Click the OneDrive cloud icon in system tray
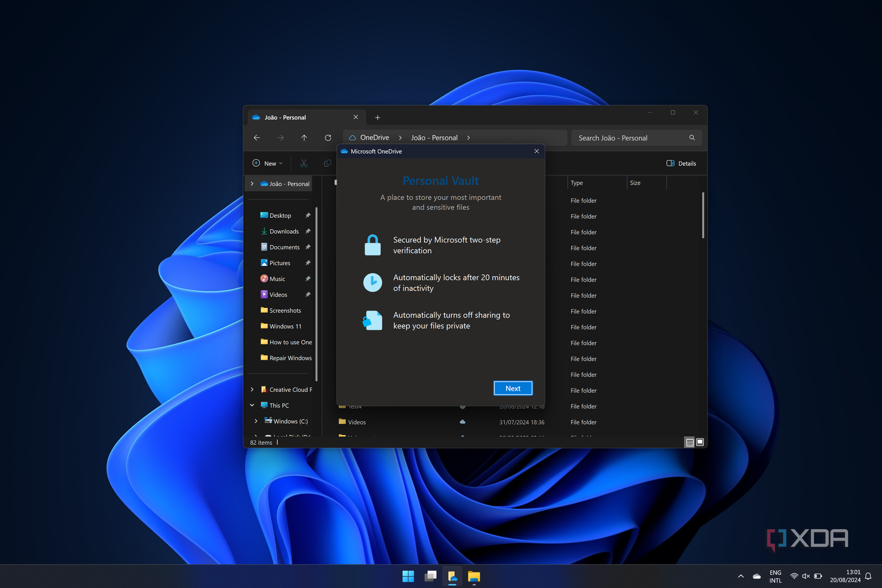Image resolution: width=882 pixels, height=588 pixels. coord(756,576)
